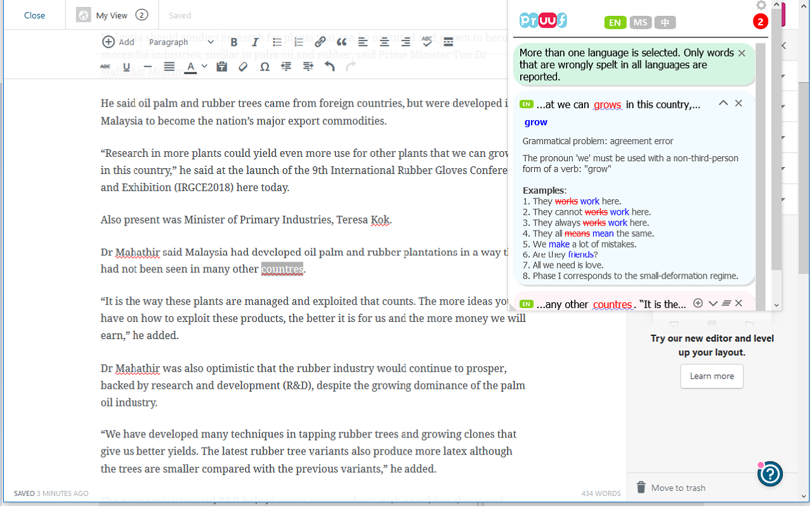Viewport: 812px width, 508px height.
Task: Toggle the MS language check
Action: (x=641, y=23)
